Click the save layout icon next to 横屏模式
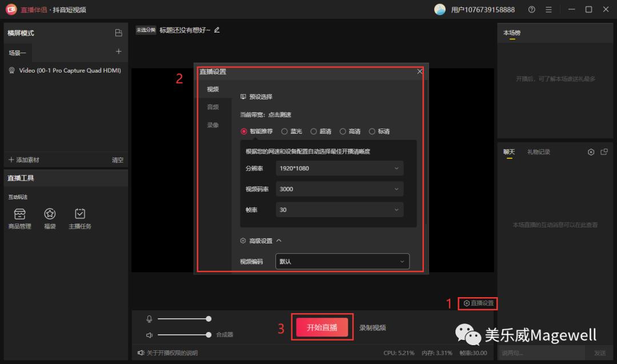 pos(118,33)
